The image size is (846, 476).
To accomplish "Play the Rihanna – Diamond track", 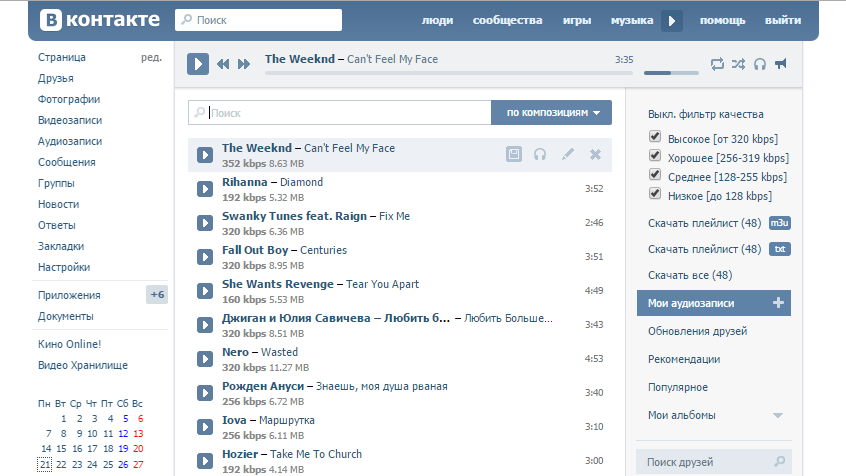I will 205,189.
